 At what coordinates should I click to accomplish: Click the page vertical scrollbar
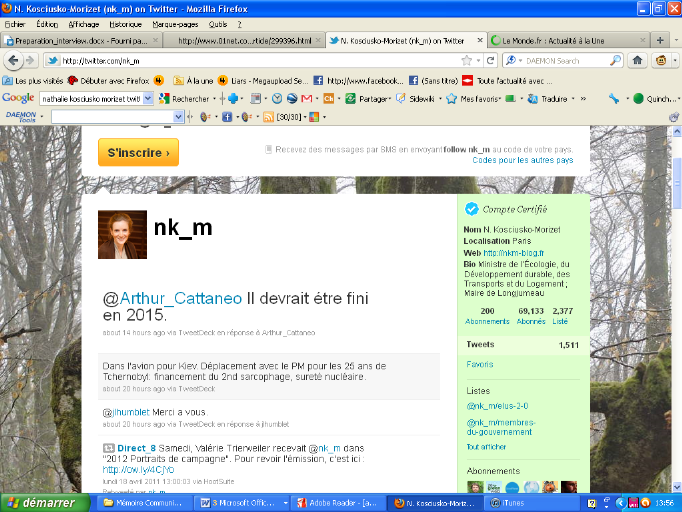[x=675, y=300]
